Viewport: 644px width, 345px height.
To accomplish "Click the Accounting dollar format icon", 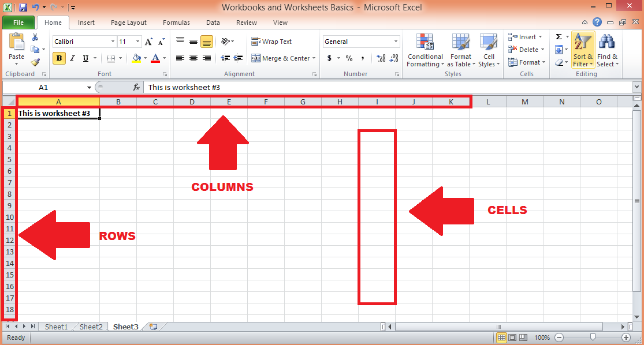I will point(329,58).
